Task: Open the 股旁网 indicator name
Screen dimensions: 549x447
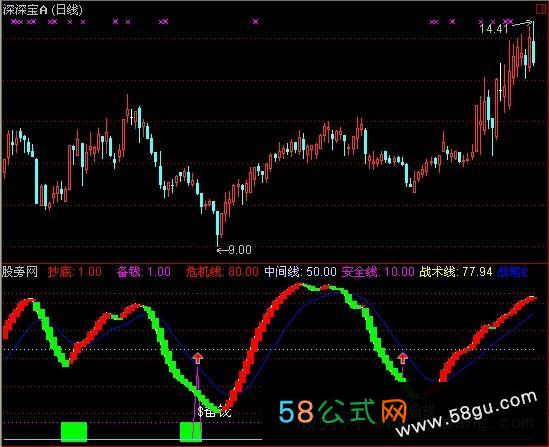Action: click(x=20, y=272)
